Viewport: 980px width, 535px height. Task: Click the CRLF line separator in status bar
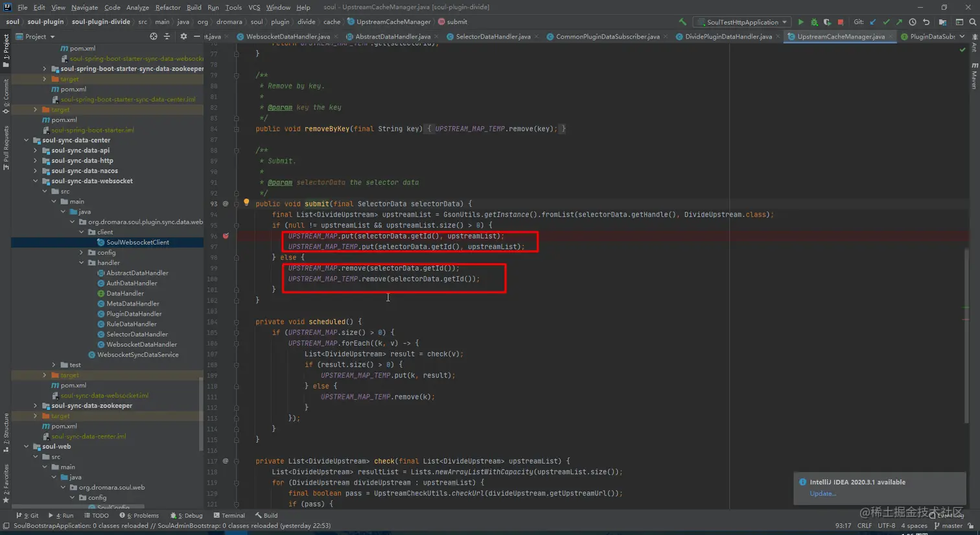(x=865, y=526)
